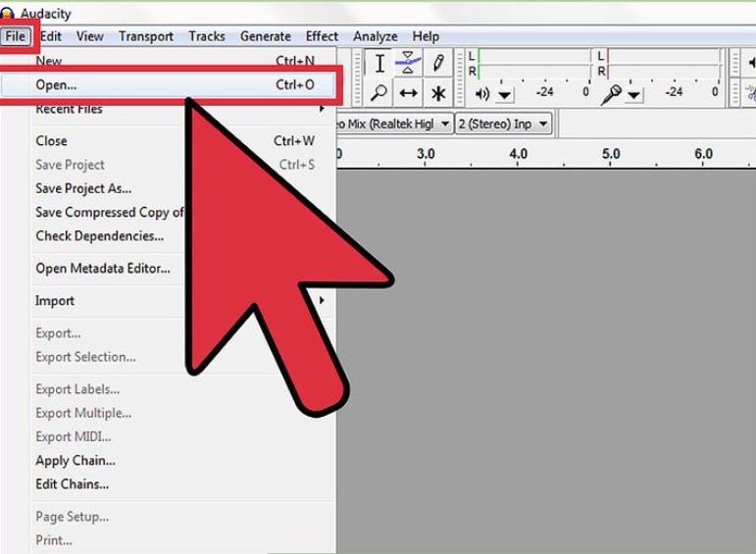Screen dimensions: 756x554
Task: Open the Tracks menu
Action: coord(207,36)
